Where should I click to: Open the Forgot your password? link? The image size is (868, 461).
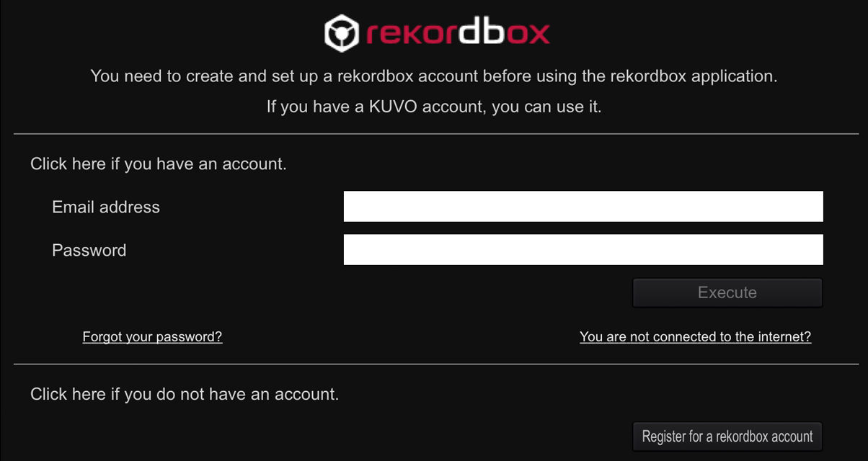153,337
